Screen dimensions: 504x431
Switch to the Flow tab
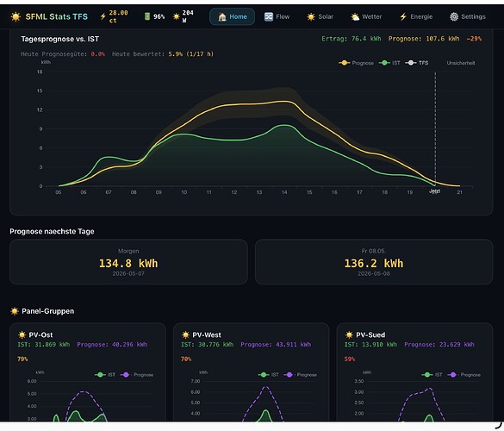(277, 16)
